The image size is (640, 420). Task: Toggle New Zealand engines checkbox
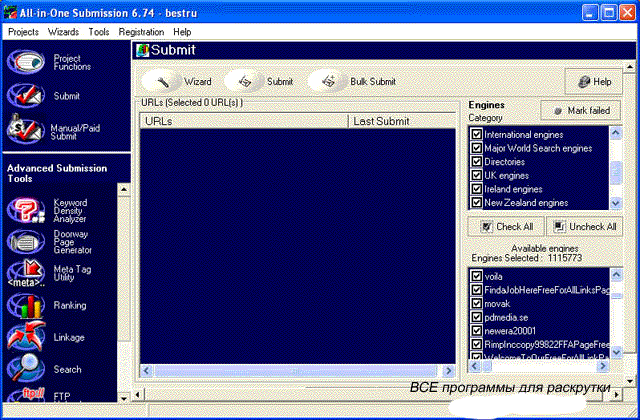point(476,202)
